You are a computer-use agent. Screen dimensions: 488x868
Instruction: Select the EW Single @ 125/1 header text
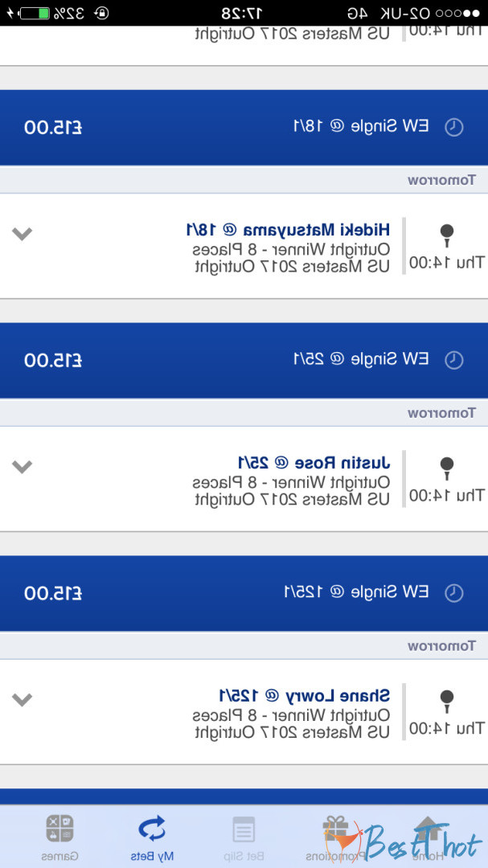(356, 593)
